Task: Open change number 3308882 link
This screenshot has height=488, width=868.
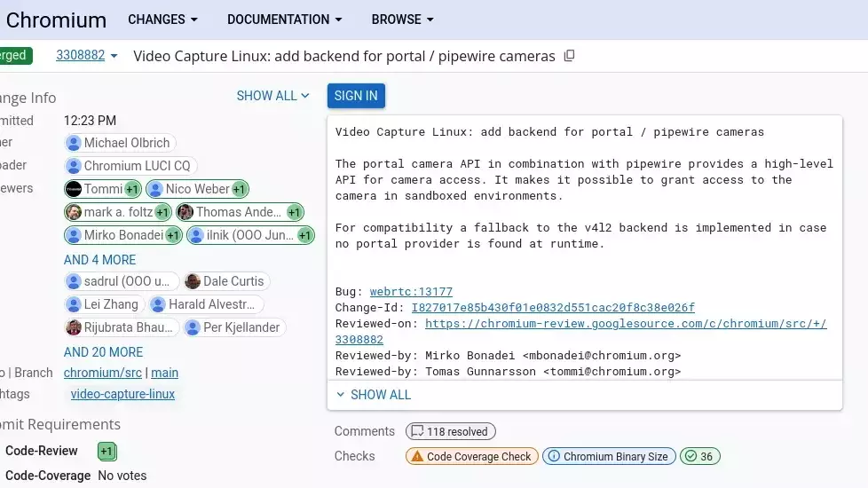Action: coord(80,55)
